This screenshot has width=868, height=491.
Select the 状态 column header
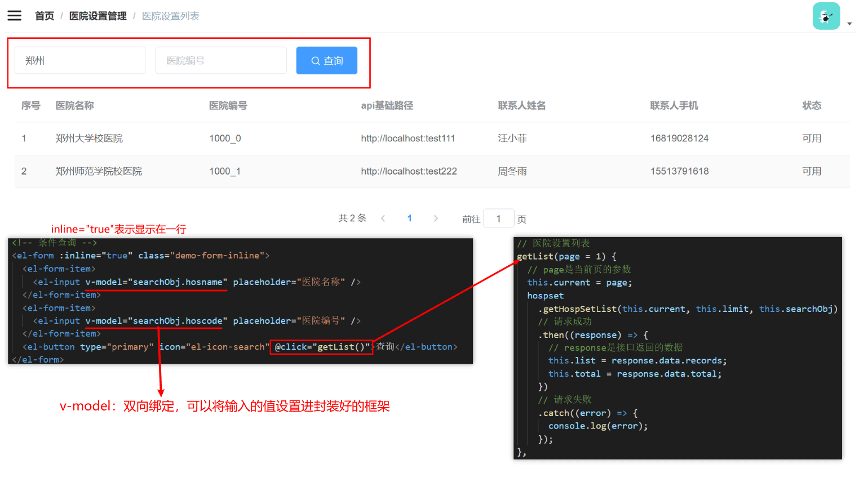(x=812, y=105)
